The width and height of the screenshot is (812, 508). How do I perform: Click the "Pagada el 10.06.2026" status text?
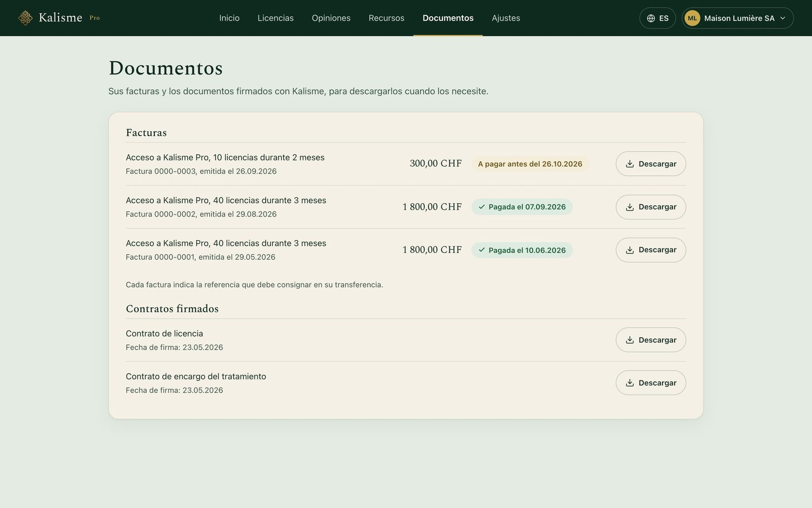[527, 250]
